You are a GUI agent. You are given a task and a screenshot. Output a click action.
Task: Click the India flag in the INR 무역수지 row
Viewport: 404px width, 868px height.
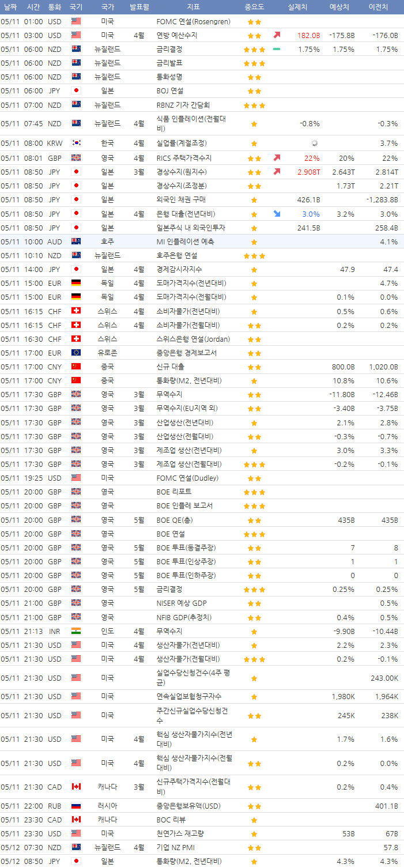pyautogui.click(x=76, y=631)
